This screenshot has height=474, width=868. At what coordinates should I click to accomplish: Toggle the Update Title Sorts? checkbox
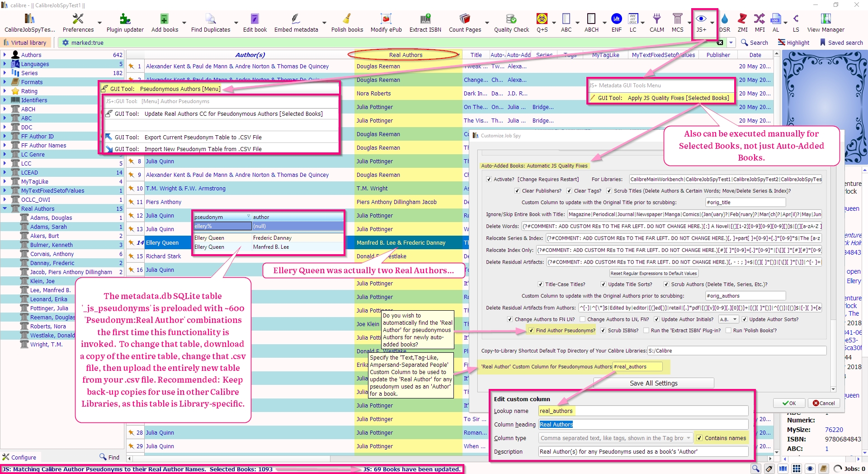click(603, 284)
